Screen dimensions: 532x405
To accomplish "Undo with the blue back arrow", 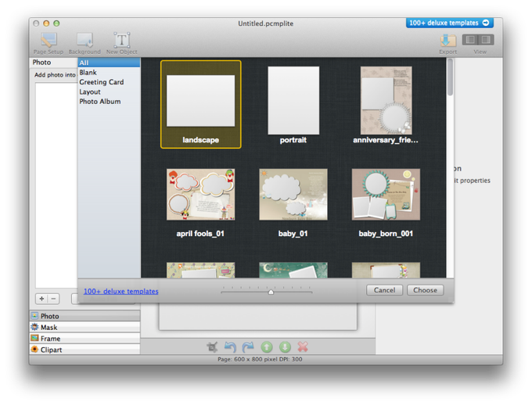I will (x=230, y=346).
